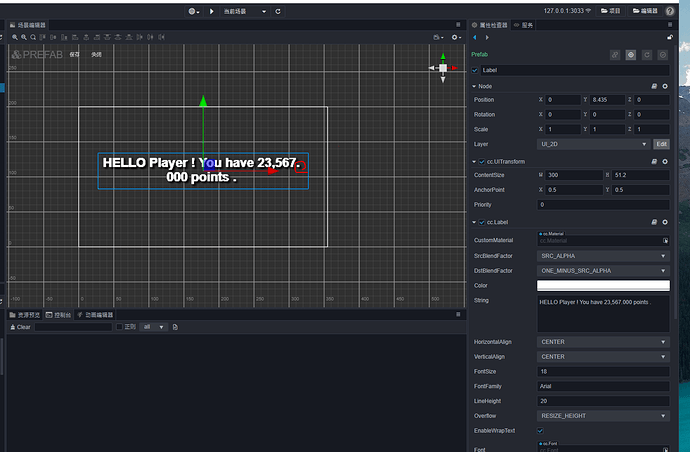Open the white Color swatch picker
Screen dimensions: 690x452
603,286
